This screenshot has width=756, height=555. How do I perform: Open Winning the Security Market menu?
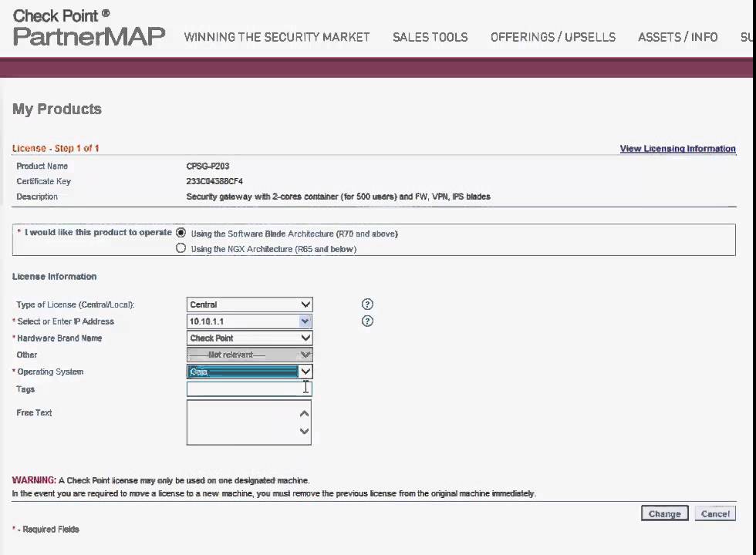277,37
